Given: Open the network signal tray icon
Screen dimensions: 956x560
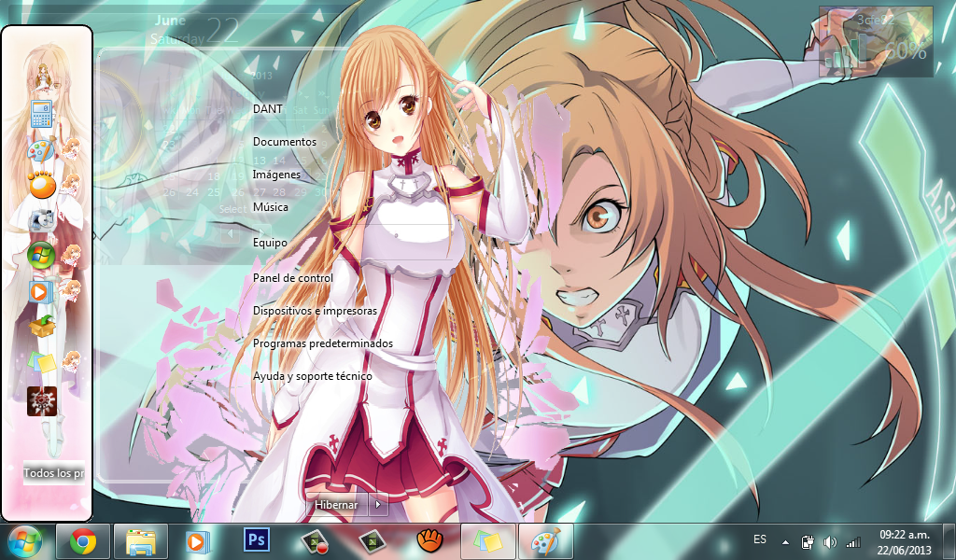Looking at the screenshot, I should pos(853,541).
